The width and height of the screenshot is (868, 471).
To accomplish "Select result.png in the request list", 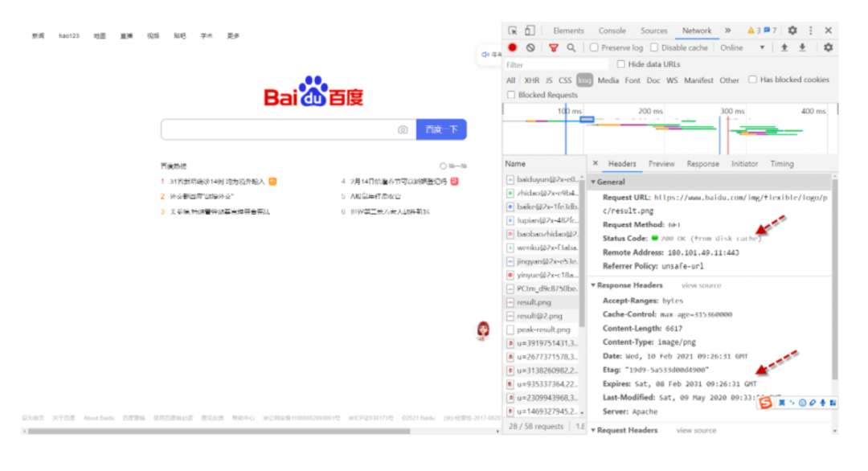I will [533, 302].
